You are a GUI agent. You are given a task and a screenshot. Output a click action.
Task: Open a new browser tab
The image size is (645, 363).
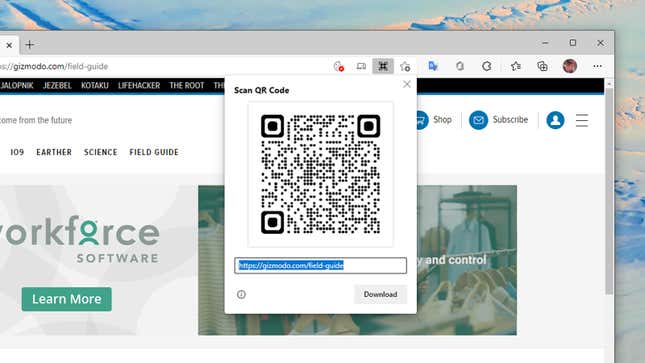[30, 44]
